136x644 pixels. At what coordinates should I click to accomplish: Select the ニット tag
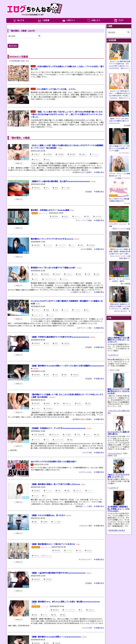click(x=65, y=310)
